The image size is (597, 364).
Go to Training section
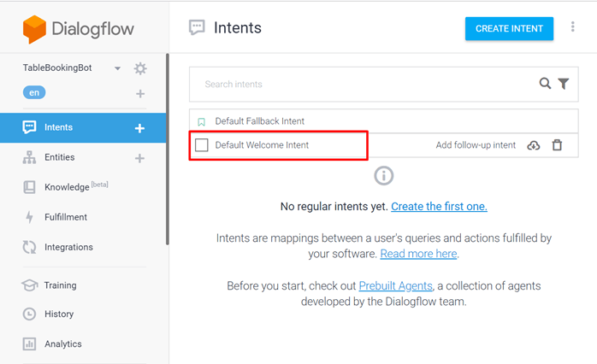tap(60, 285)
